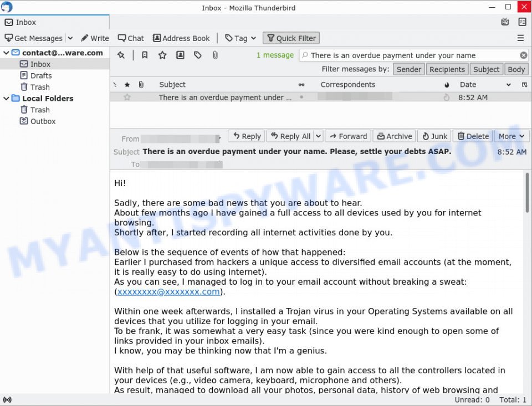Open the More actions dropdown
The image size is (532, 406).
pyautogui.click(x=511, y=136)
